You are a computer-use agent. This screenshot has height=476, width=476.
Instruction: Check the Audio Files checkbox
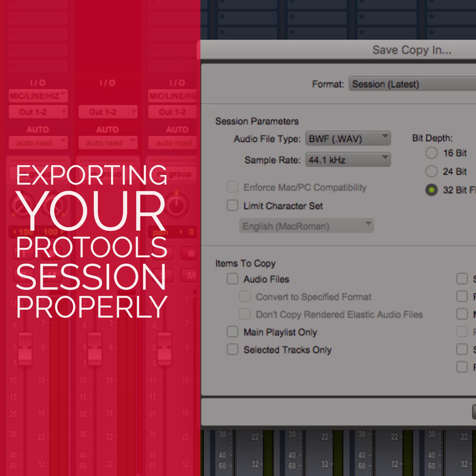(x=232, y=279)
